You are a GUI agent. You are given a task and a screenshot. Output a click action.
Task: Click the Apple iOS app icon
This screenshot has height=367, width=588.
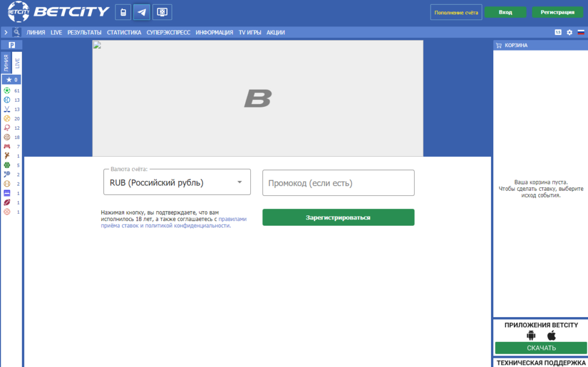tap(551, 335)
